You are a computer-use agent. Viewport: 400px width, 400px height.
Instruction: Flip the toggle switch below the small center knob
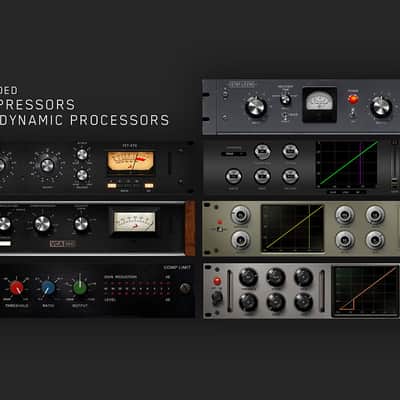tap(285, 116)
